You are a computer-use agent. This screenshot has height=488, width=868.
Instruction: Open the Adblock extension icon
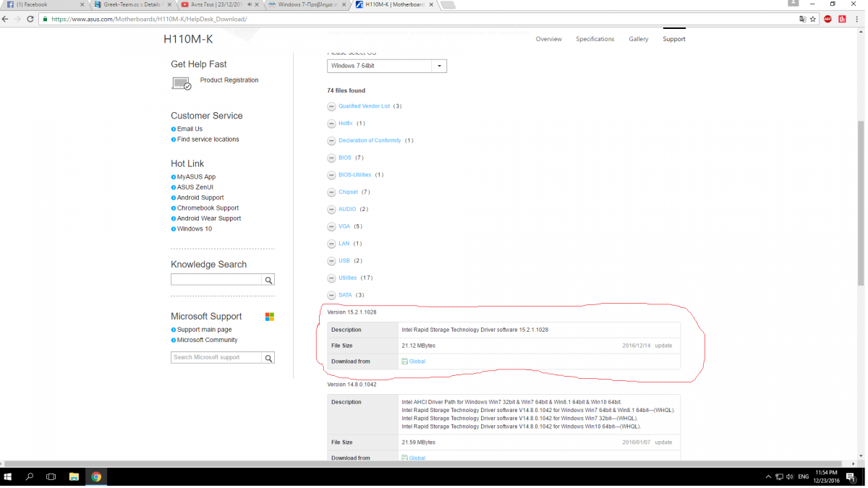click(827, 19)
